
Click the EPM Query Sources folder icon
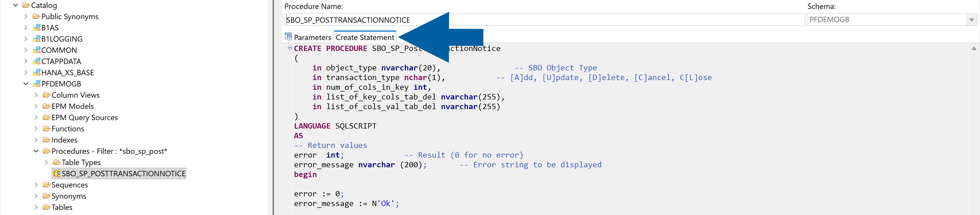point(47,118)
